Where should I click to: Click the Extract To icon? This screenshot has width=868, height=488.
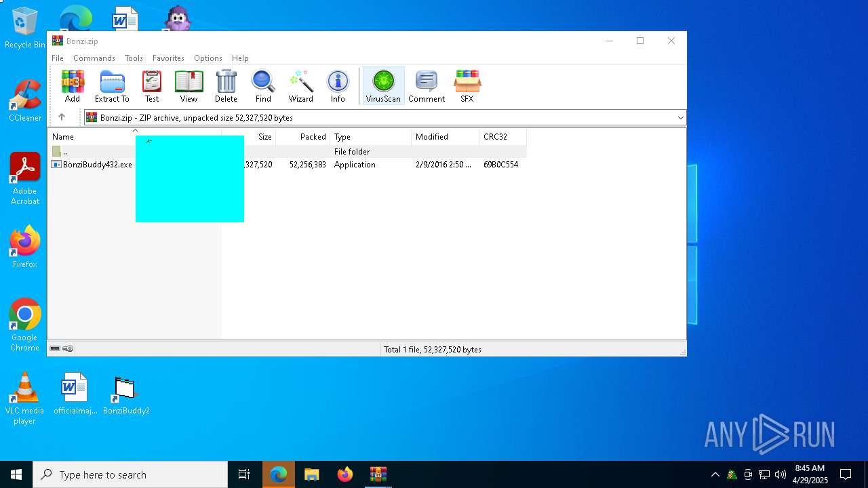pyautogui.click(x=112, y=86)
